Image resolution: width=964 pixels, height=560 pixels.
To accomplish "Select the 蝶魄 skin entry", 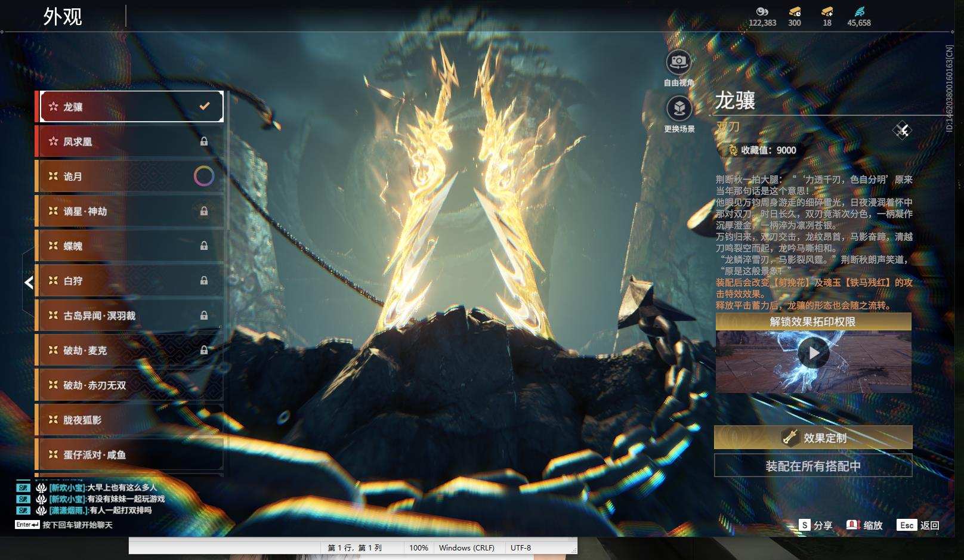I will click(129, 246).
